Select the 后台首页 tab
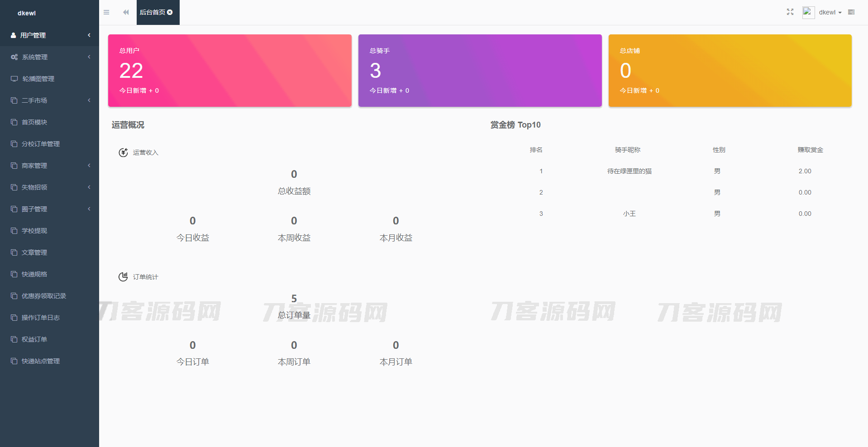This screenshot has height=447, width=868. 152,12
